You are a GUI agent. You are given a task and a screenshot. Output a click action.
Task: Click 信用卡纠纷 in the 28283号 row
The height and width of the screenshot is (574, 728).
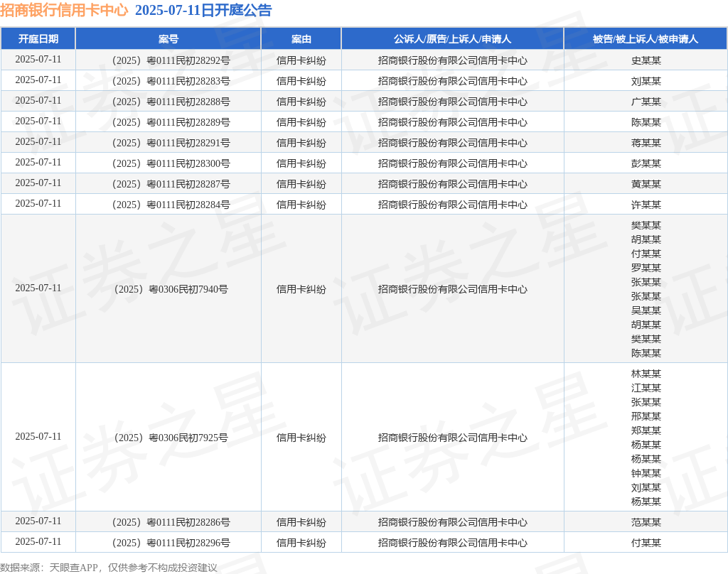(x=301, y=81)
